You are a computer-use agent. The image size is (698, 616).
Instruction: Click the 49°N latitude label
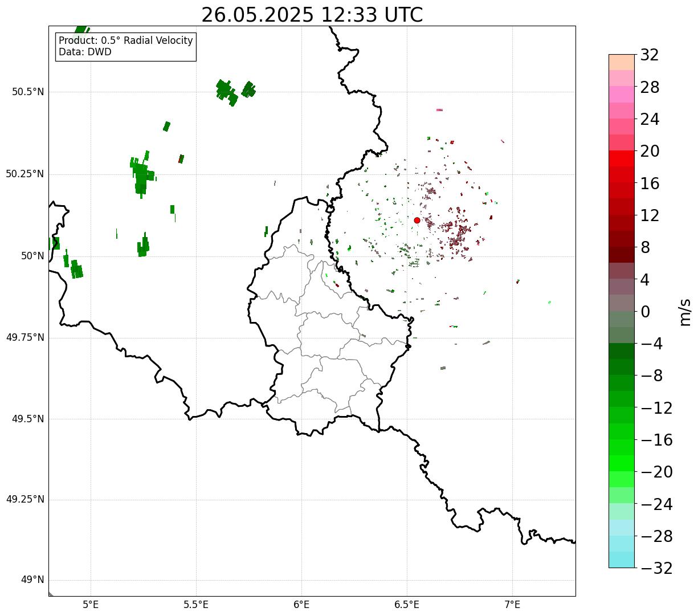(x=32, y=580)
